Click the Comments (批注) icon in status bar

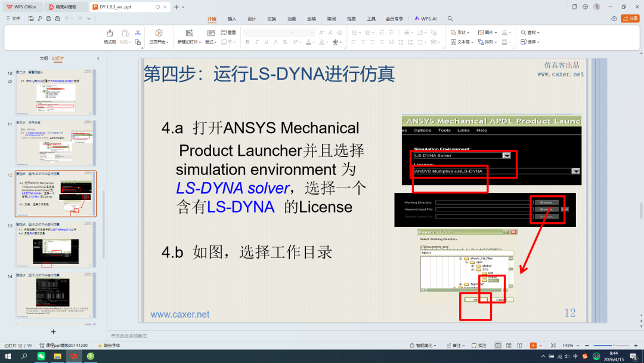pyautogui.click(x=479, y=346)
